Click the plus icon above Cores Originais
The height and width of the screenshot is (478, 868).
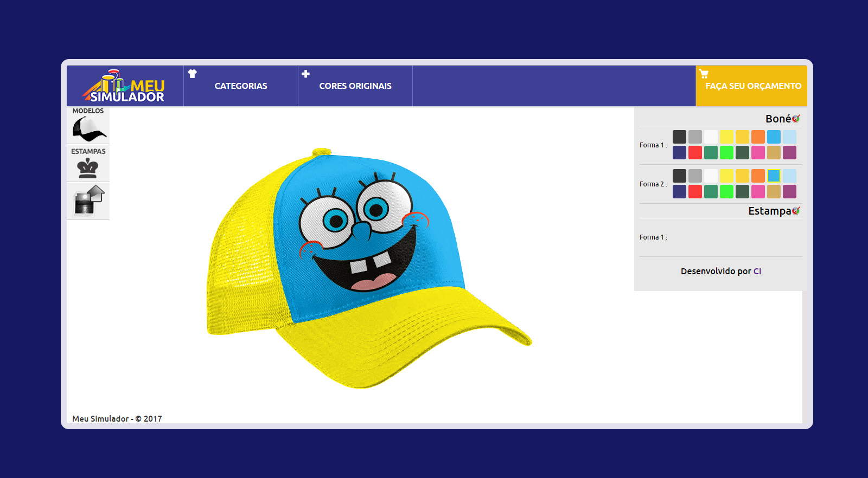(306, 74)
